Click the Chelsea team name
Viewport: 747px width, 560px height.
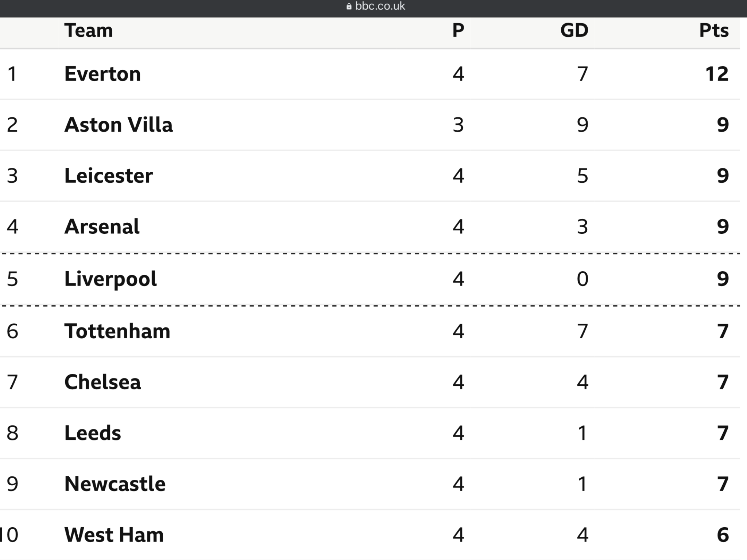tap(102, 382)
